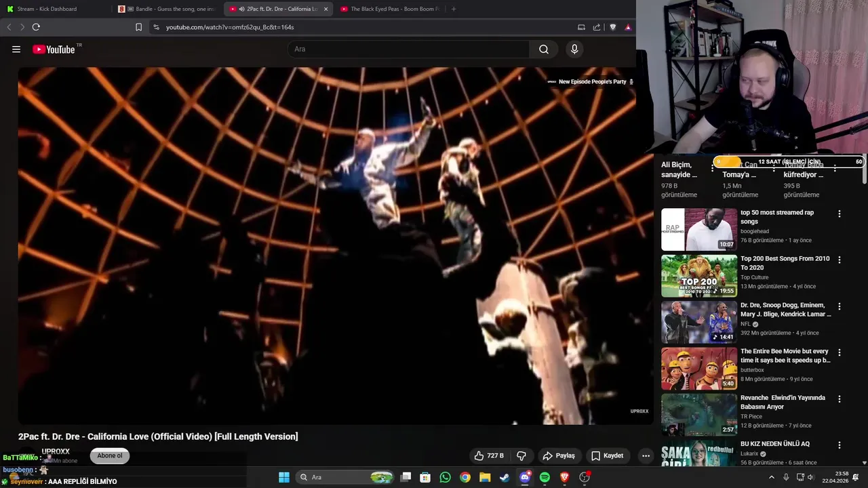
Task: Bookmark this page using bookmark icon
Action: coord(138,27)
